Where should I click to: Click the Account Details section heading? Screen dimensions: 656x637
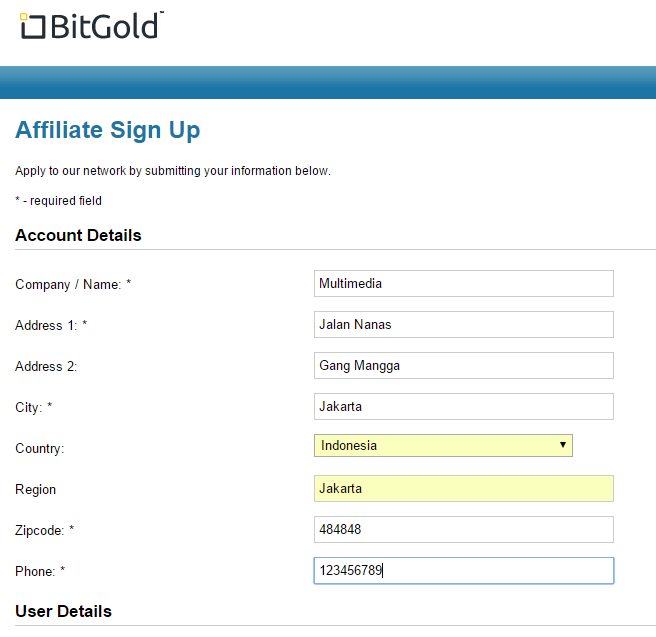click(78, 236)
